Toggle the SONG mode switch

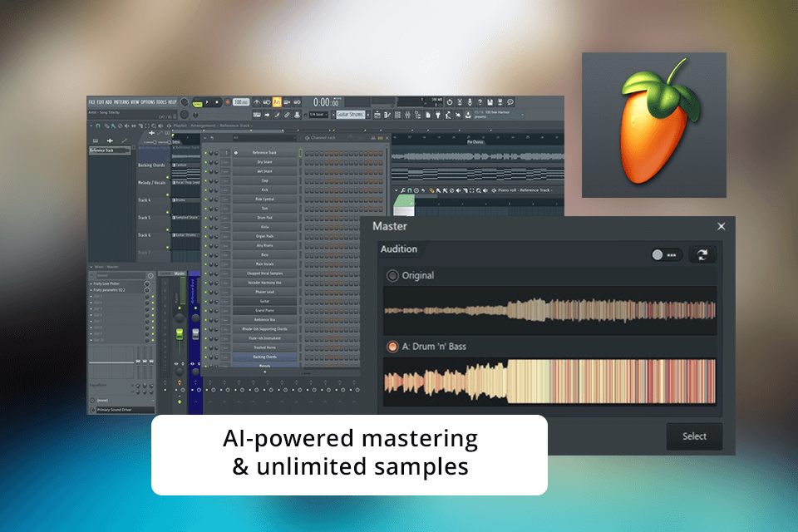click(197, 105)
